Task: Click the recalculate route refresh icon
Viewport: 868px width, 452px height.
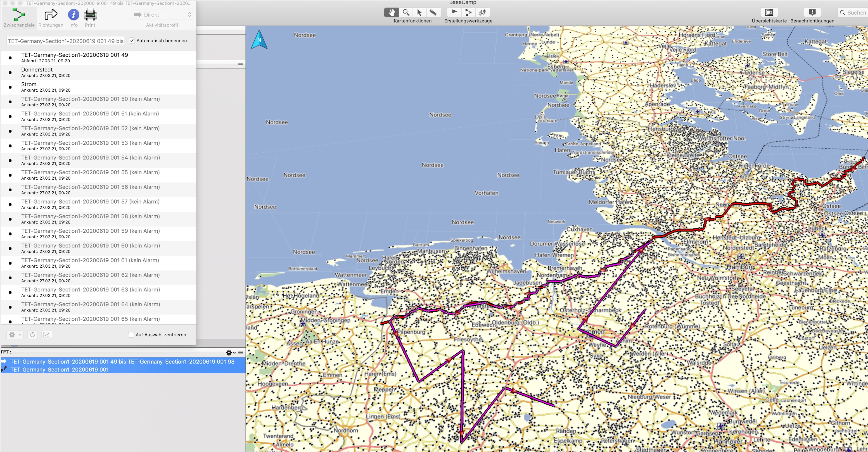Action: (33, 334)
